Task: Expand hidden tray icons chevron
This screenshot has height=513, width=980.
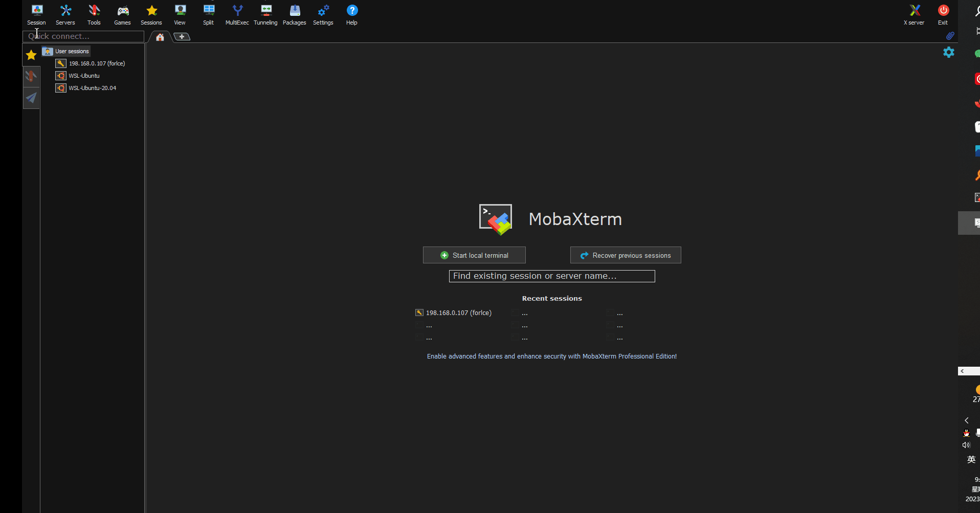Action: [x=967, y=420]
